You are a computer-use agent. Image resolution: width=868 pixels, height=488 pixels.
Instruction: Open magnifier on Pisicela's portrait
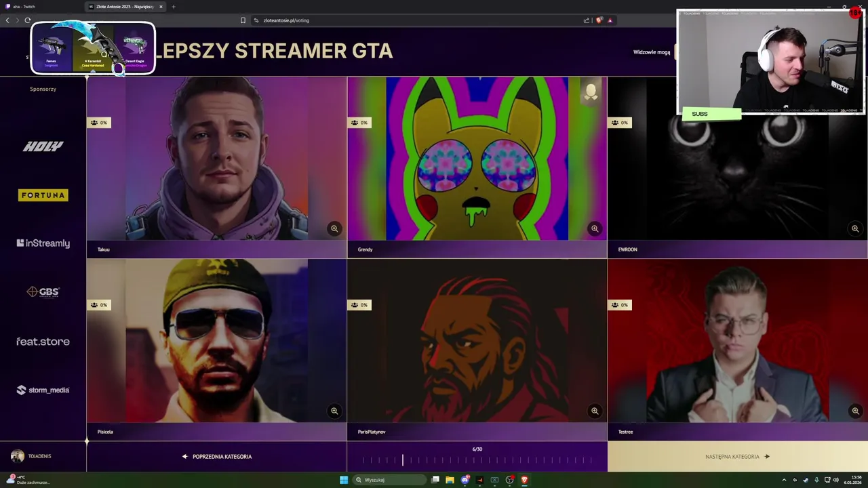point(334,411)
